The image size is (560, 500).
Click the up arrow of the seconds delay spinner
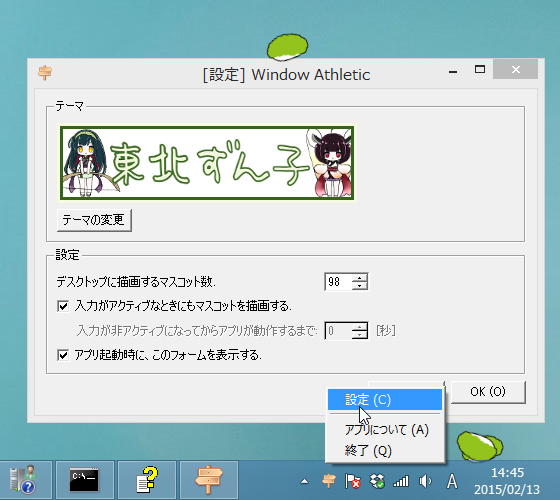360,326
